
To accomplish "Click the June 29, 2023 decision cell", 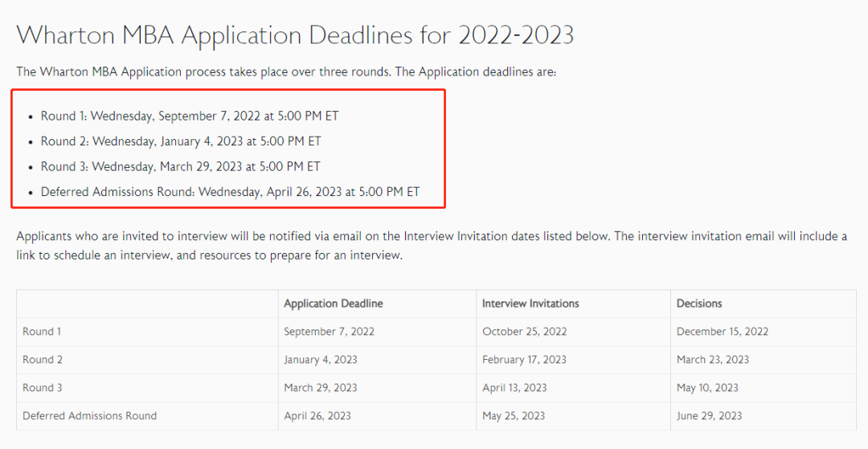I will [710, 416].
